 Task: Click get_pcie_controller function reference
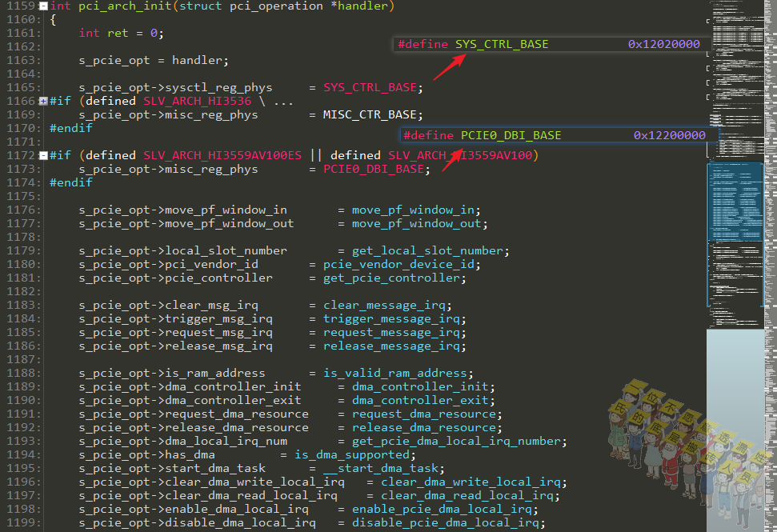click(x=391, y=278)
